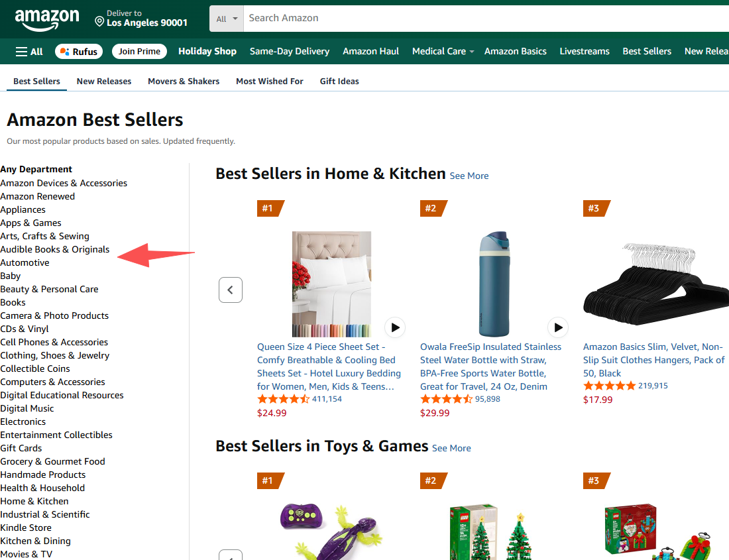729x560 pixels.
Task: Click the #1 badge on sheet set
Action: (x=268, y=208)
